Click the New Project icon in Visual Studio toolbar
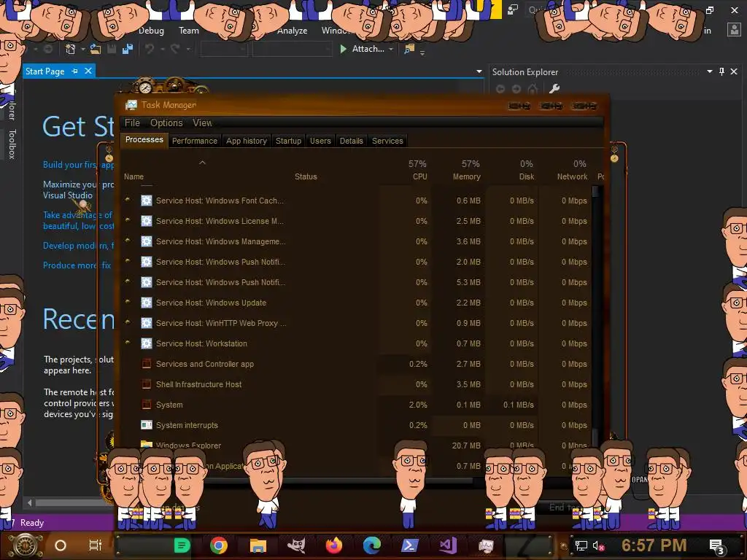Image resolution: width=747 pixels, height=560 pixels. coord(71,49)
